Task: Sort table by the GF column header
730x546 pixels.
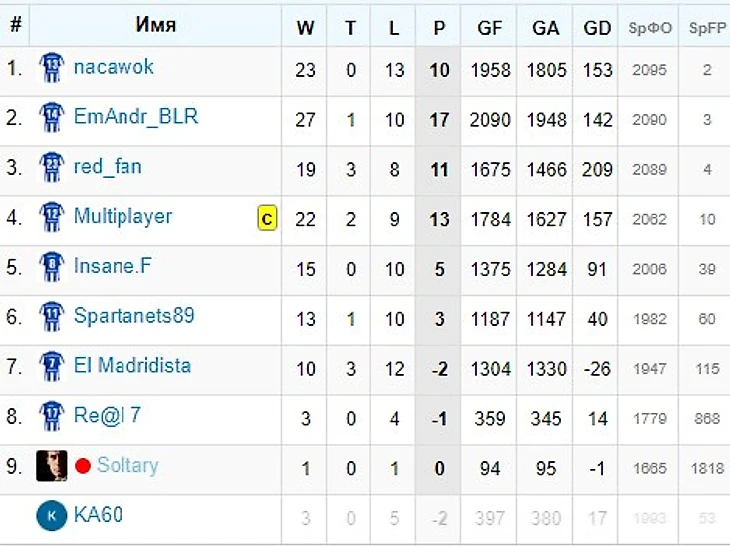Action: click(x=489, y=28)
